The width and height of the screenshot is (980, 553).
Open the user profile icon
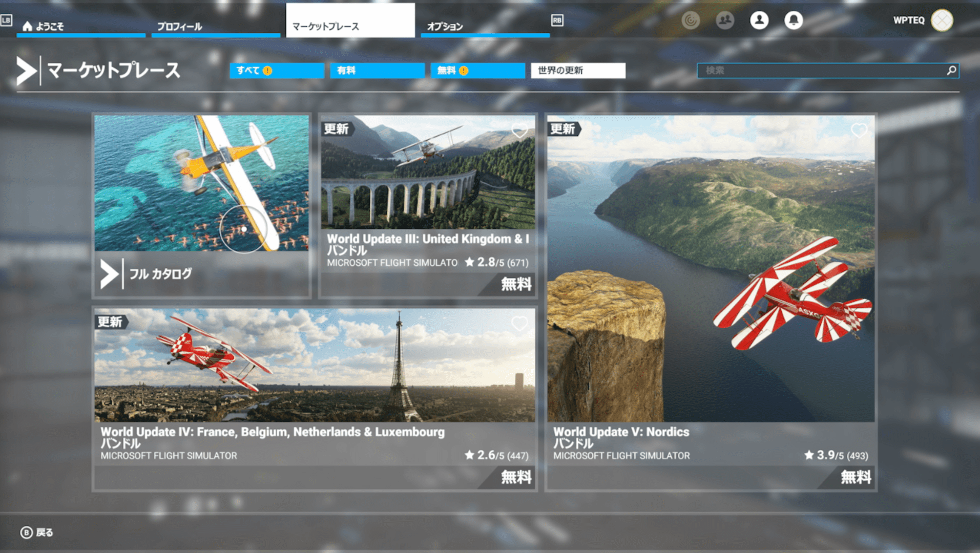pyautogui.click(x=759, y=20)
